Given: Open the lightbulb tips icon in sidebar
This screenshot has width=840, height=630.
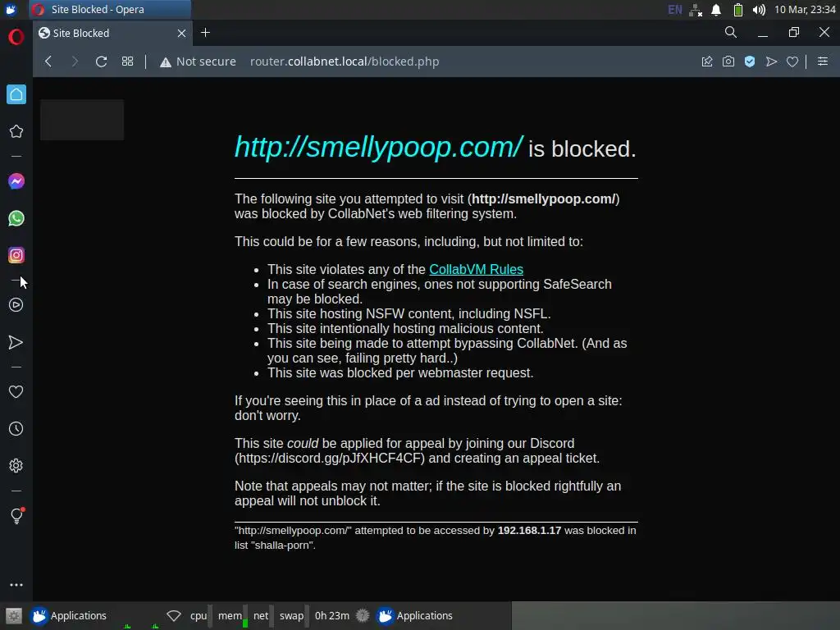Looking at the screenshot, I should tap(16, 515).
